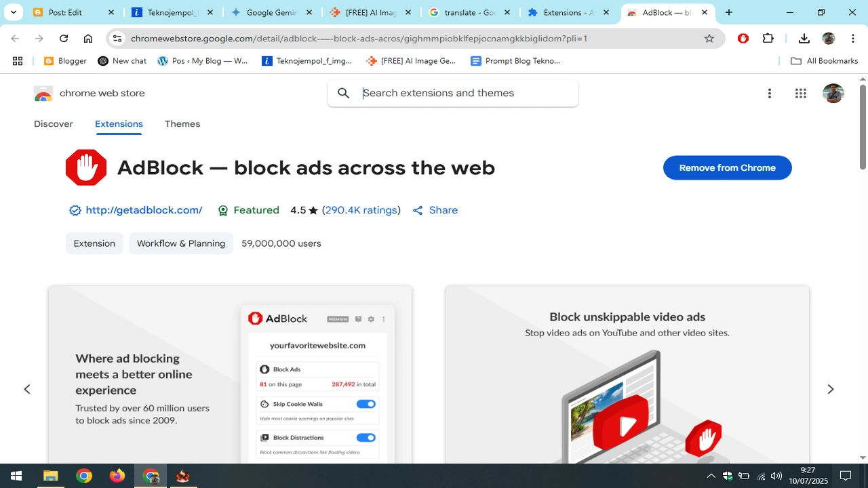Go to the Extensions section
Screen dimensions: 868x488
[119, 124]
